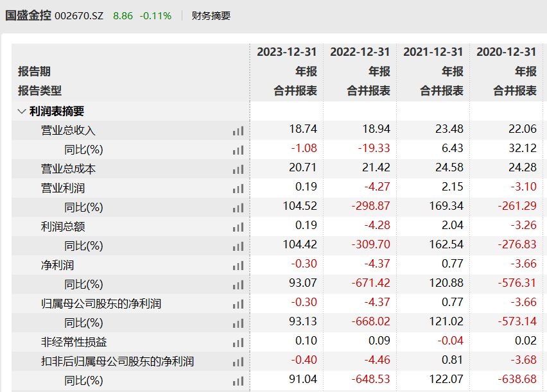Collapse the 利润表摘要 section
Image resolution: width=547 pixels, height=392 pixels.
pyautogui.click(x=21, y=111)
